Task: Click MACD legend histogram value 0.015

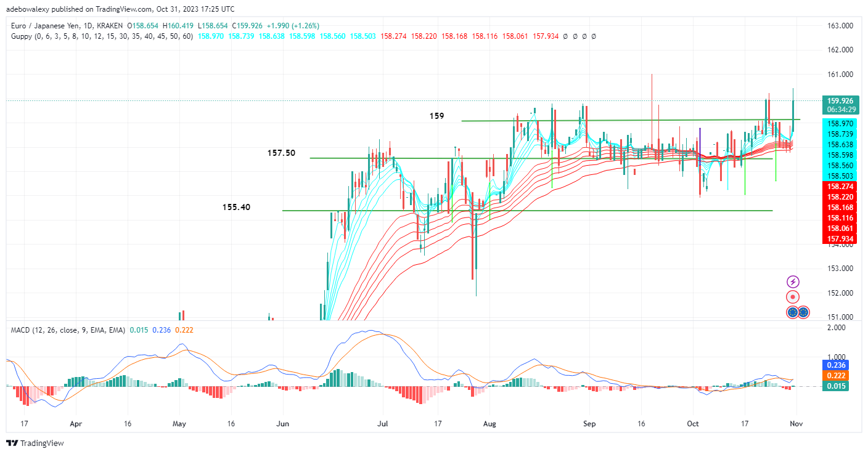Action: (139, 330)
